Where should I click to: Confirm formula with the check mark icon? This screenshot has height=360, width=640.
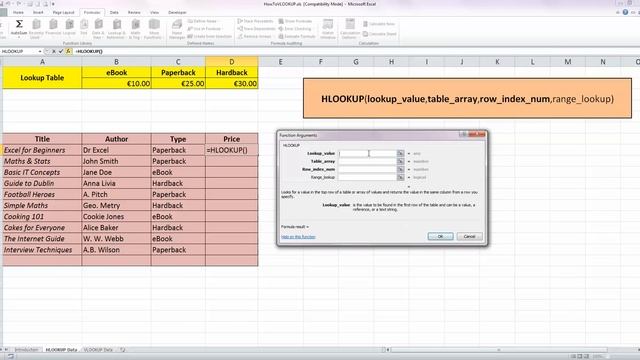point(61,51)
